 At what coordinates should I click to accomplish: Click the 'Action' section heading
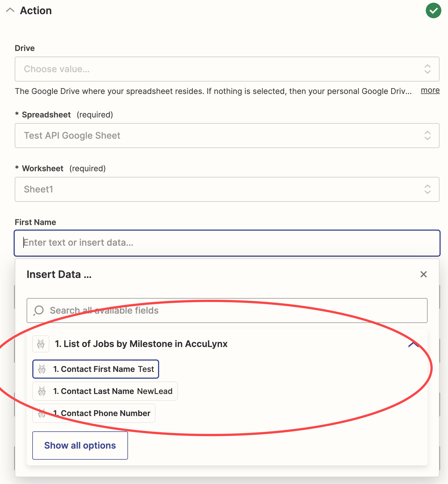(x=36, y=10)
